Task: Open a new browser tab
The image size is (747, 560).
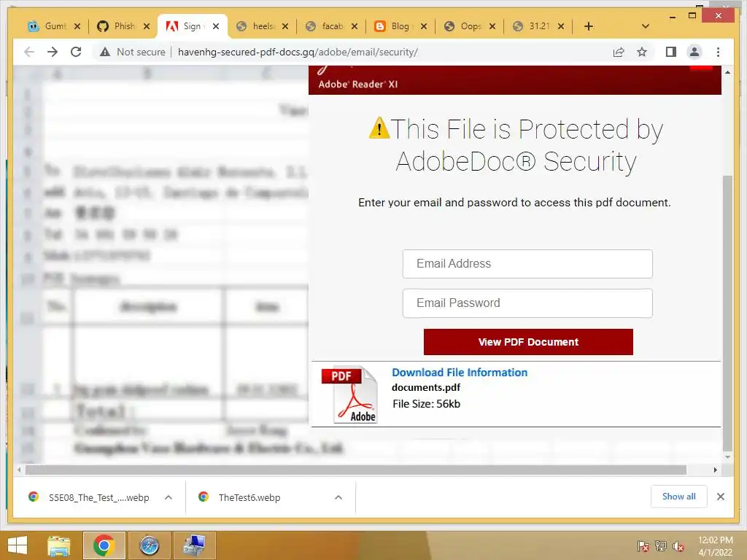Action: tap(589, 26)
